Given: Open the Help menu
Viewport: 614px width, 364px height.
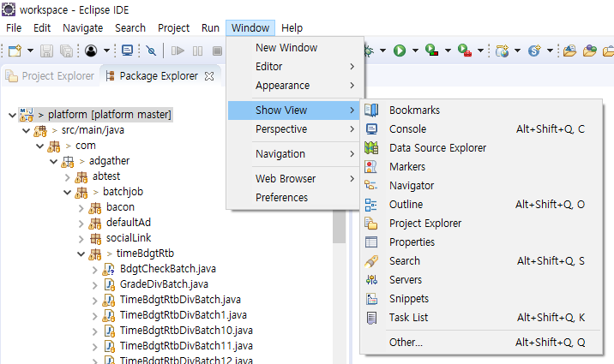Looking at the screenshot, I should pyautogui.click(x=292, y=28).
